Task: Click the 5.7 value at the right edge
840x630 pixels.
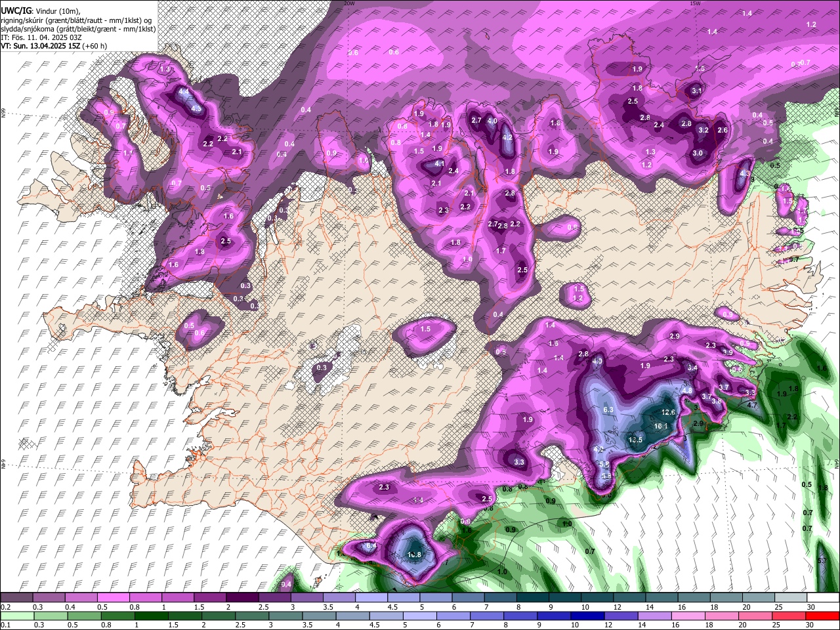Action: (x=822, y=560)
